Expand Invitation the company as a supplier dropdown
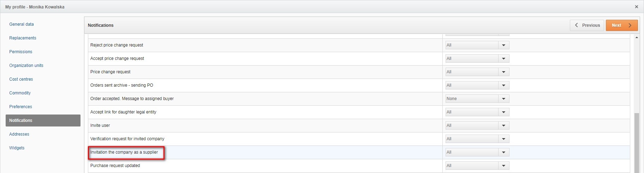Image resolution: width=644 pixels, height=173 pixels. pyautogui.click(x=503, y=152)
